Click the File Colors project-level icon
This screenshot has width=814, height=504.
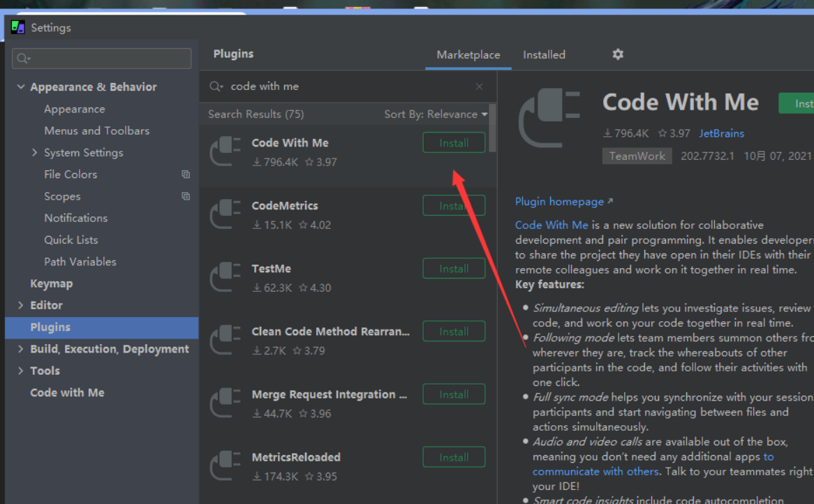point(185,175)
